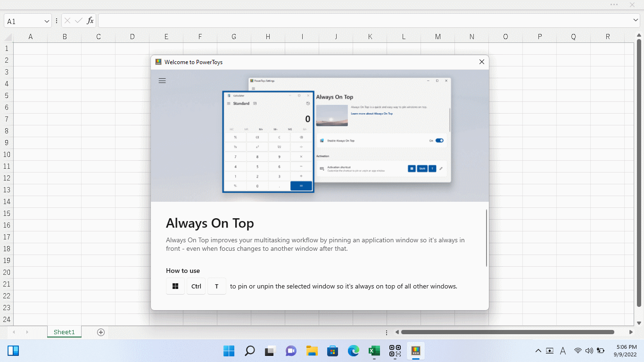Open PowerToys from the taskbar
The height and width of the screenshot is (362, 644).
pos(416,351)
